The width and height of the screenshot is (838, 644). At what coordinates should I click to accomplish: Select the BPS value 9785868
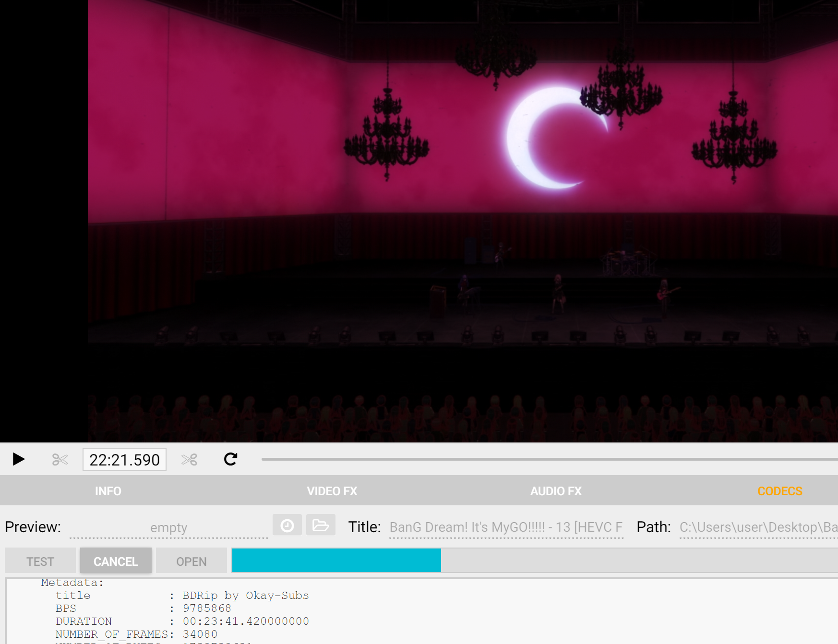[207, 608]
